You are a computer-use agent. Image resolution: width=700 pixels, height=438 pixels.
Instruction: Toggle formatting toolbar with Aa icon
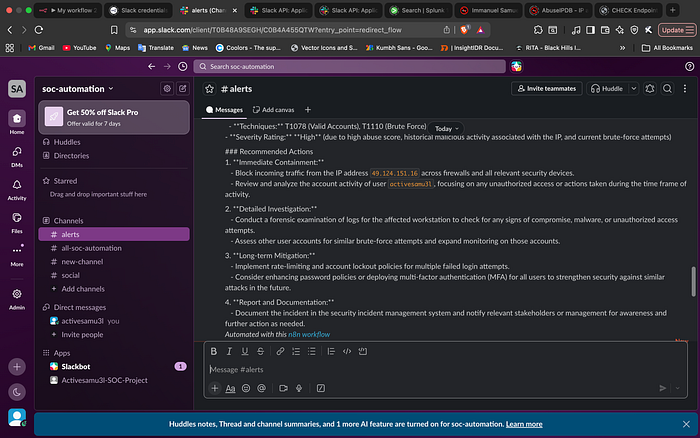[x=230, y=388]
